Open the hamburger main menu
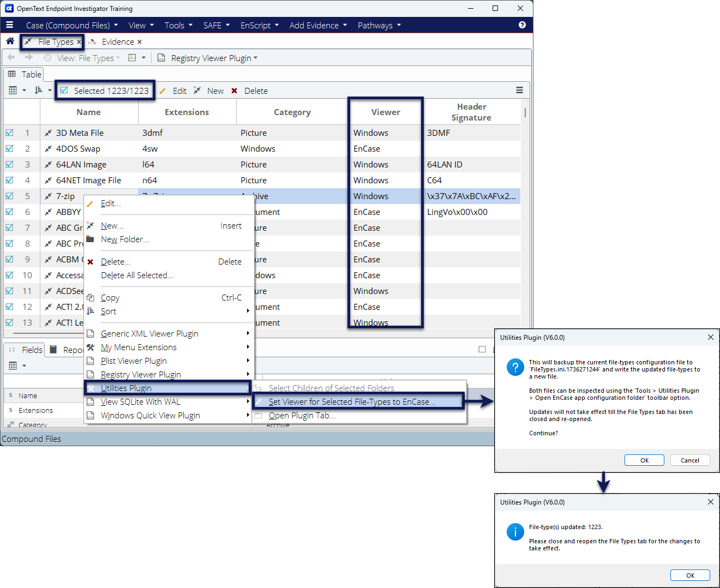Image resolution: width=720 pixels, height=588 pixels. click(9, 25)
